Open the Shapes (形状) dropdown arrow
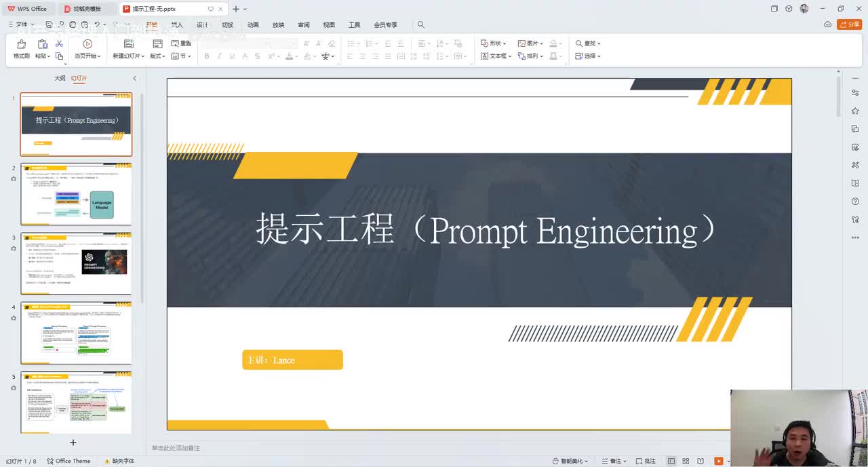 pos(504,43)
